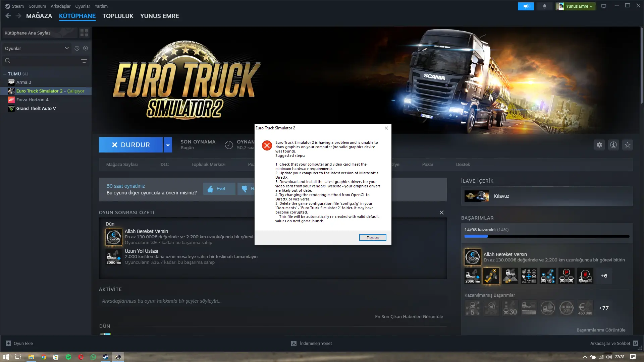Click the achievements progress bar

tap(547, 236)
